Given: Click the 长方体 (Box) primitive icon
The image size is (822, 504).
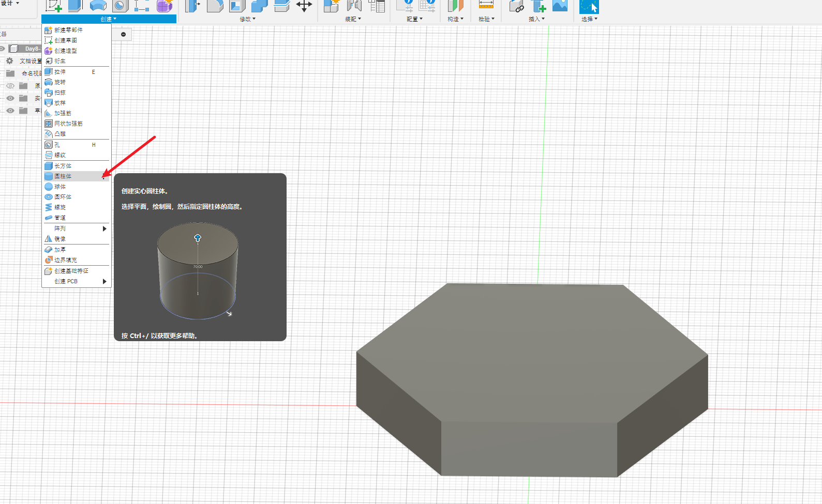Looking at the screenshot, I should [x=49, y=166].
